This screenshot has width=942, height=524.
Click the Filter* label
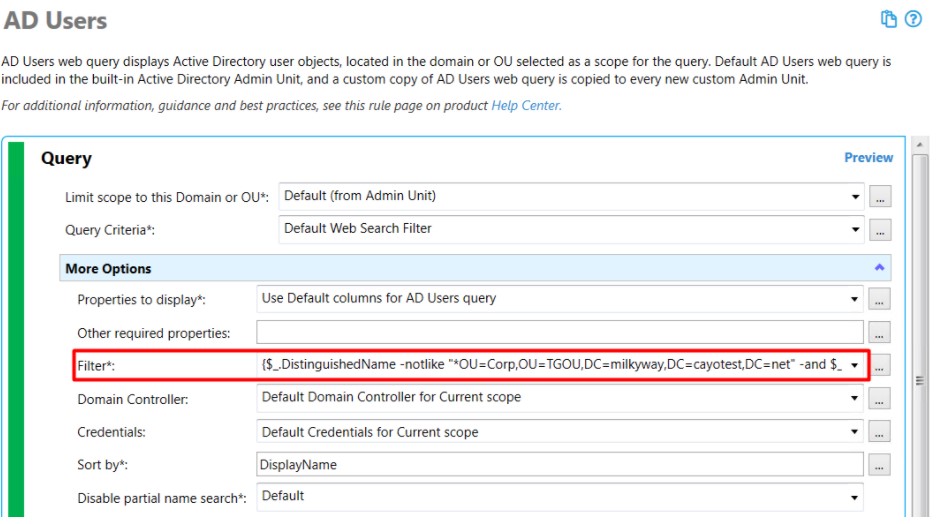click(x=96, y=365)
